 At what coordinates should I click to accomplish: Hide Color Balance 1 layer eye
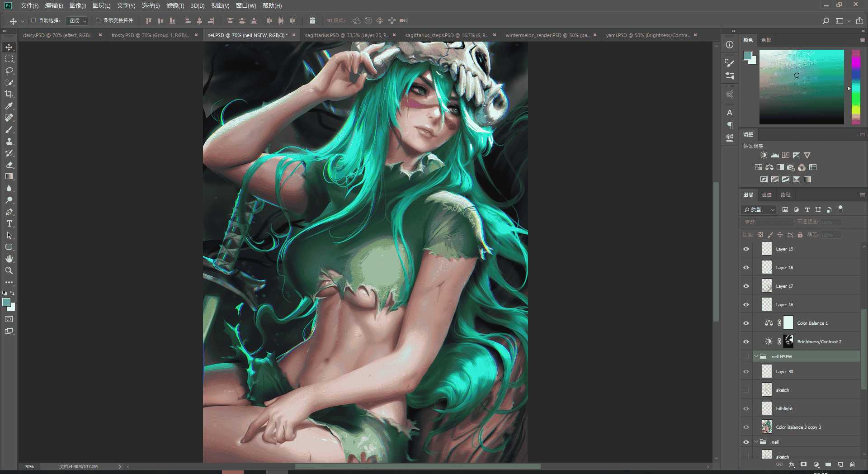click(746, 323)
